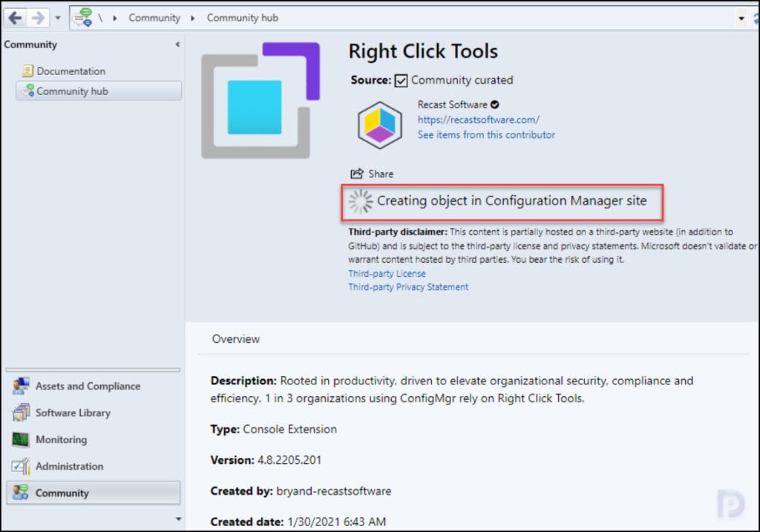Click the Created date 1/30/2021 text

click(x=298, y=522)
